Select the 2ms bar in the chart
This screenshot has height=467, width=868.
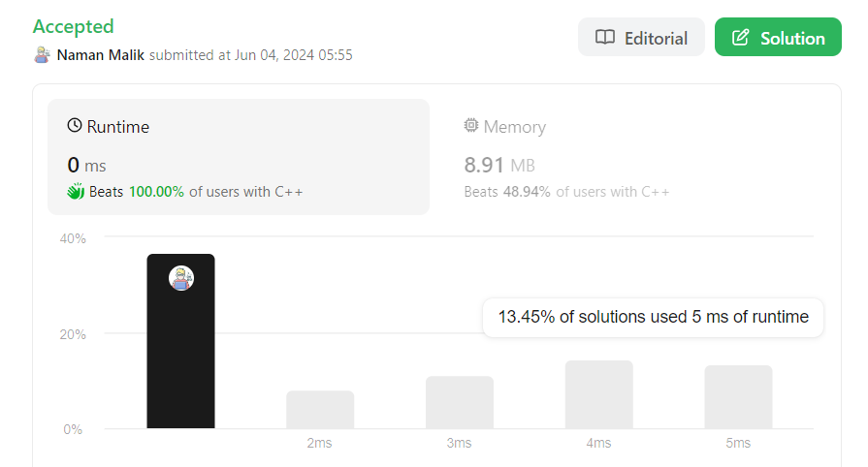320,410
